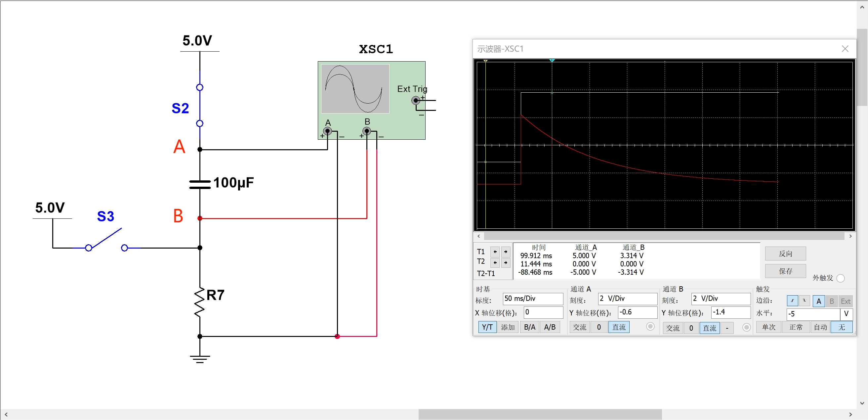Enable the 外触发 external trigger radio

coord(840,278)
